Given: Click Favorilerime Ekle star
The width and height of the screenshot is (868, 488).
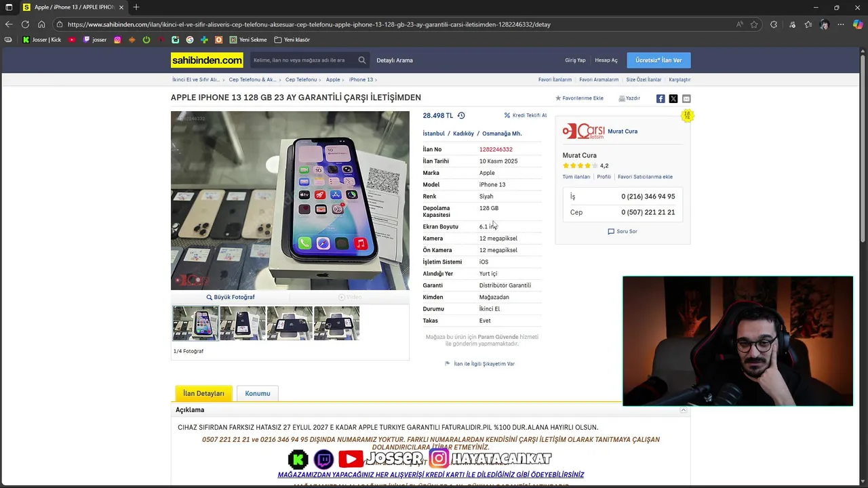Looking at the screenshot, I should [580, 98].
